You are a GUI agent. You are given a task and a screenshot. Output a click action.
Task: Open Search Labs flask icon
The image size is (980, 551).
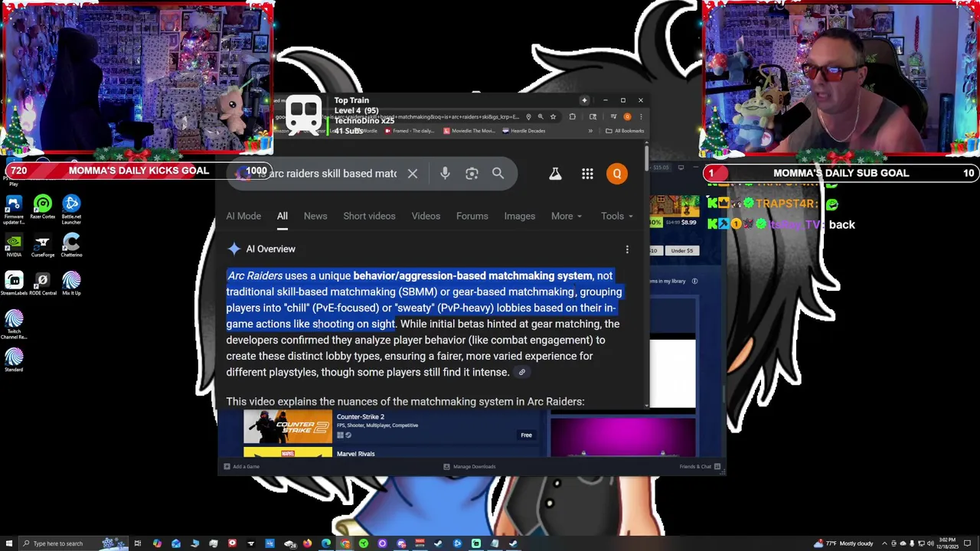[555, 174]
